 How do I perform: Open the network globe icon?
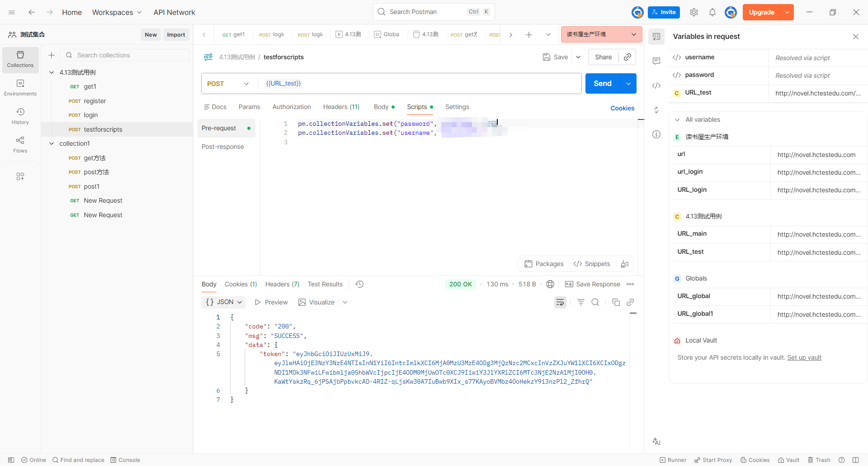pos(550,284)
